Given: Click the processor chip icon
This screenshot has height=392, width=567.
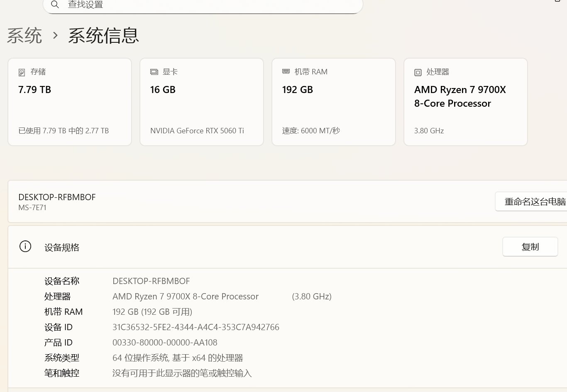Looking at the screenshot, I should tap(418, 72).
